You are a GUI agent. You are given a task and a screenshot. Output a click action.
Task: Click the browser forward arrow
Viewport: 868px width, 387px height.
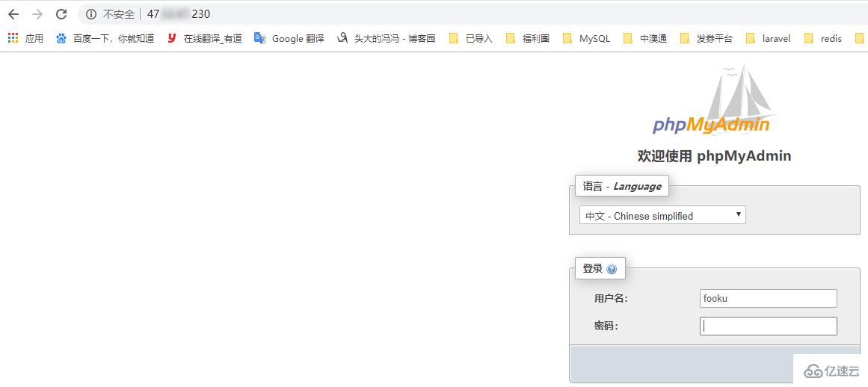(37, 14)
